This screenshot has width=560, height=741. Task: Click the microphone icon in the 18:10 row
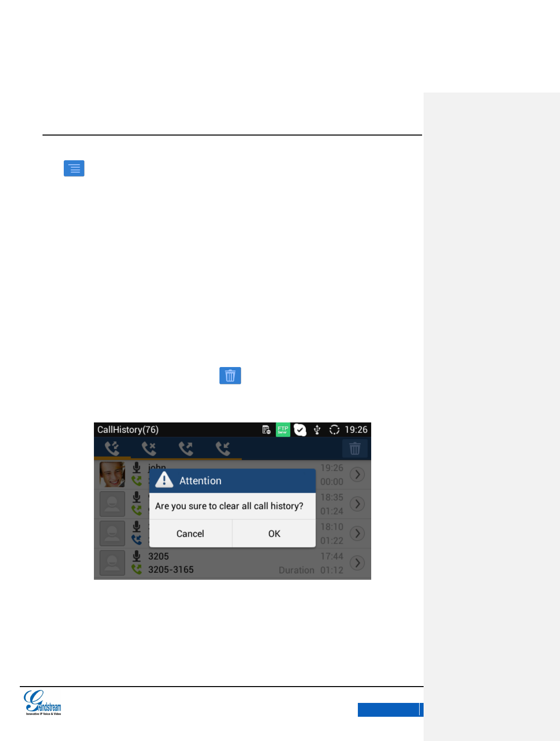coord(137,526)
